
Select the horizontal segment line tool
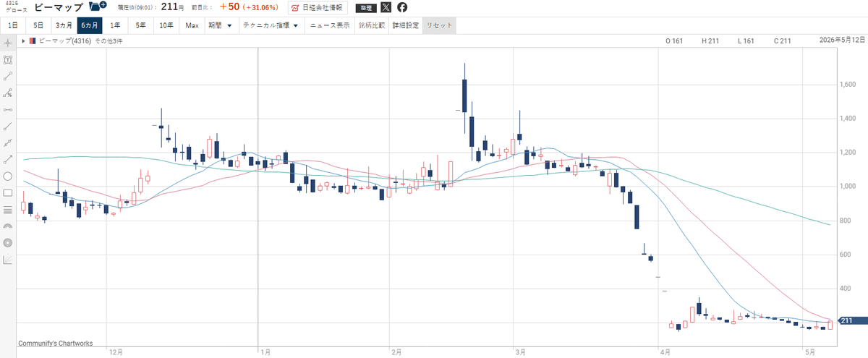(x=8, y=109)
